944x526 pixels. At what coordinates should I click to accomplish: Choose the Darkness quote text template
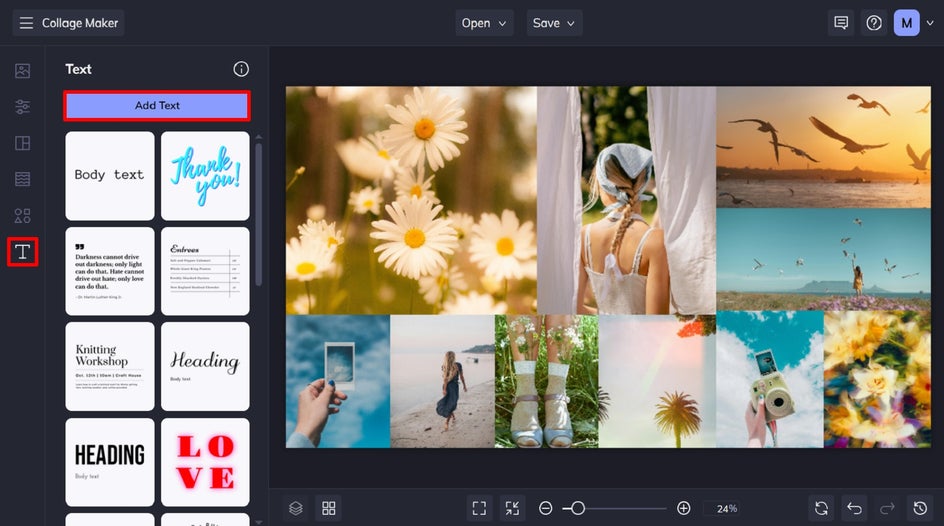110,271
